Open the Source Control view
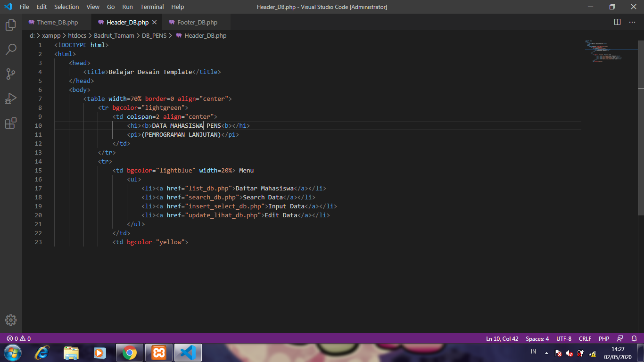 (x=11, y=74)
